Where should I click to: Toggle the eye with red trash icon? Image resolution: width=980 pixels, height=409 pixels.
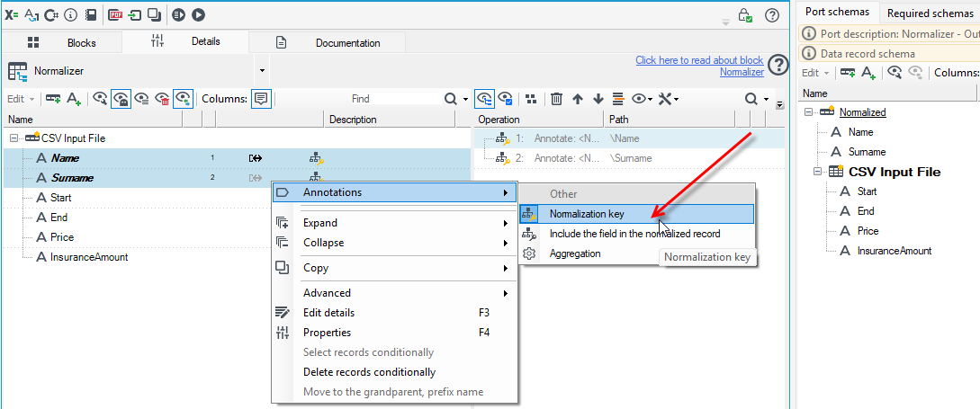click(163, 99)
